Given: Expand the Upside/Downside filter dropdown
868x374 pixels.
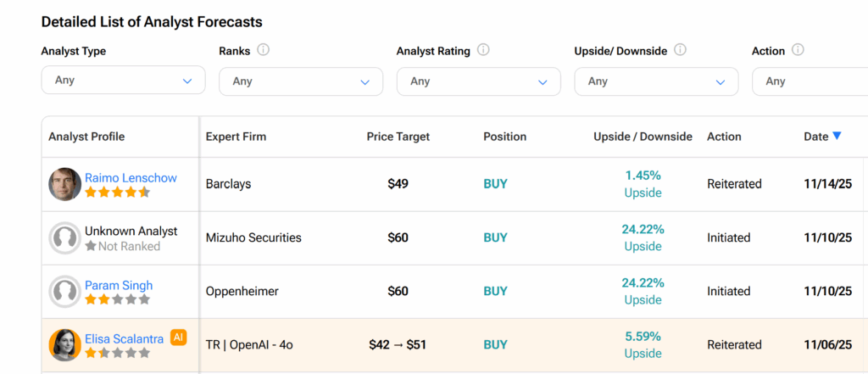Looking at the screenshot, I should [656, 81].
